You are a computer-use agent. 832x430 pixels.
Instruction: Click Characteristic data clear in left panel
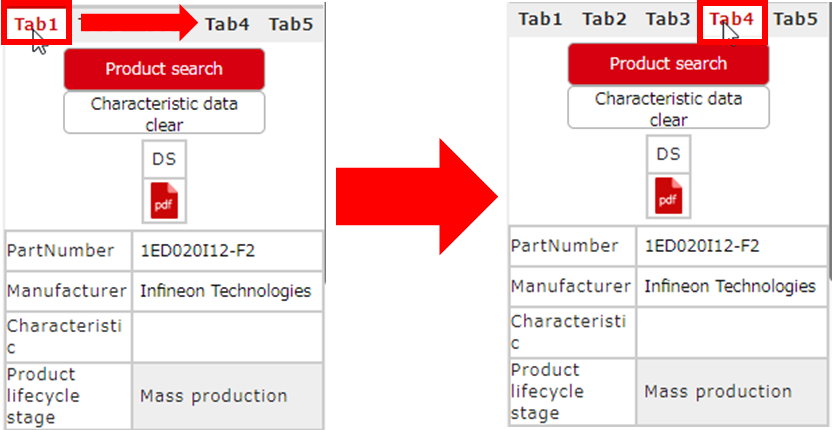[x=164, y=114]
